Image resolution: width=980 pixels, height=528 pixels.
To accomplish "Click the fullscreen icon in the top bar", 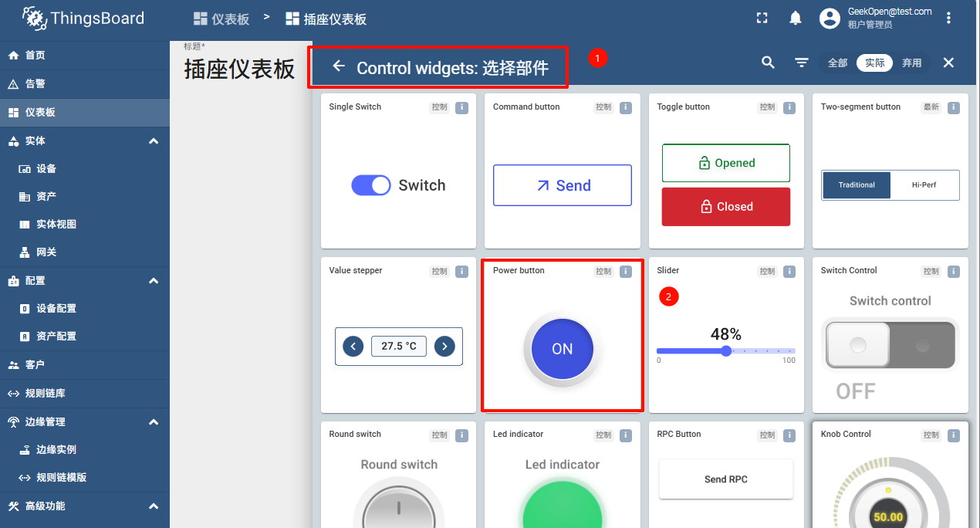I will click(762, 17).
